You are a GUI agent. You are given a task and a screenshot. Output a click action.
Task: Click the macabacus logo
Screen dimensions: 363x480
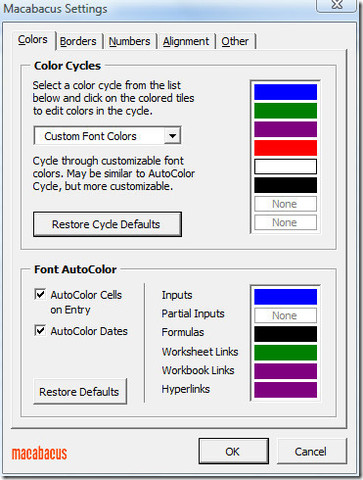coord(39,453)
